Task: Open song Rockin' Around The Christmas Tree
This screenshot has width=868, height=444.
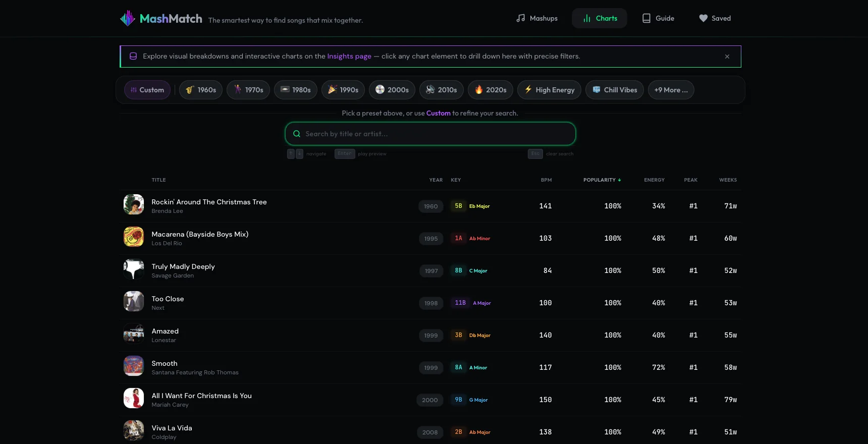Action: (x=209, y=202)
